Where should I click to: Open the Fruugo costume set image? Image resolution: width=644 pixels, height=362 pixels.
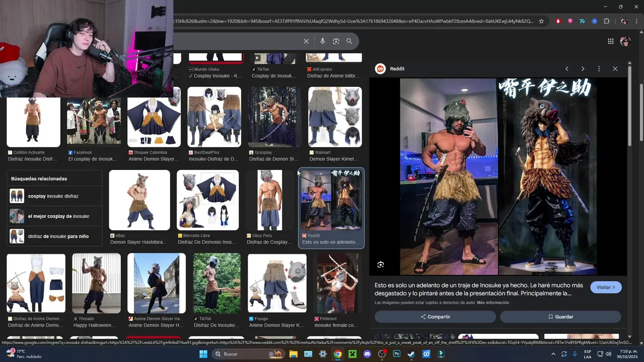point(277,284)
